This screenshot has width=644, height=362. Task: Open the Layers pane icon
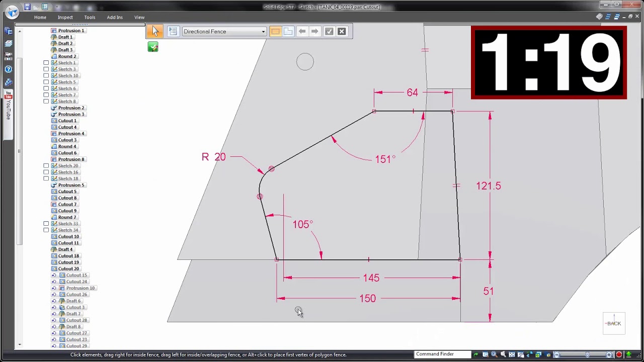pyautogui.click(x=8, y=44)
